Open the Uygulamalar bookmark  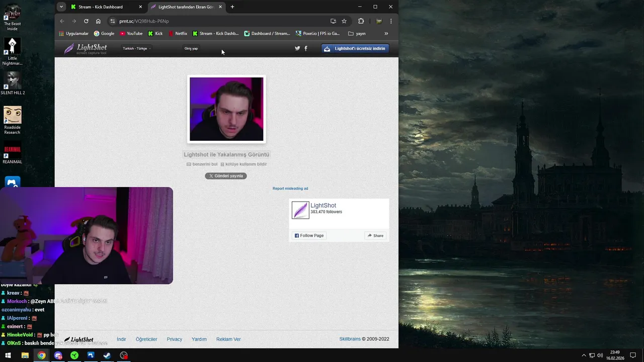73,34
